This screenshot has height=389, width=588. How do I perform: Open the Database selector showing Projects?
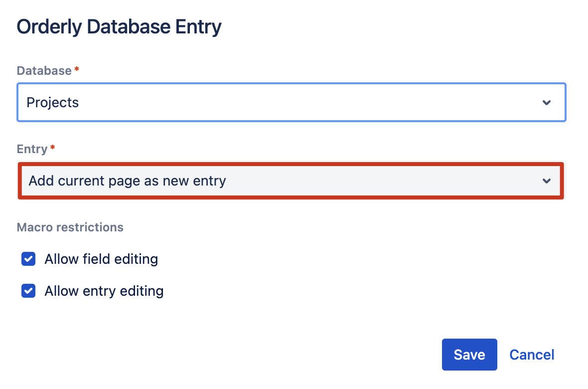[x=292, y=102]
